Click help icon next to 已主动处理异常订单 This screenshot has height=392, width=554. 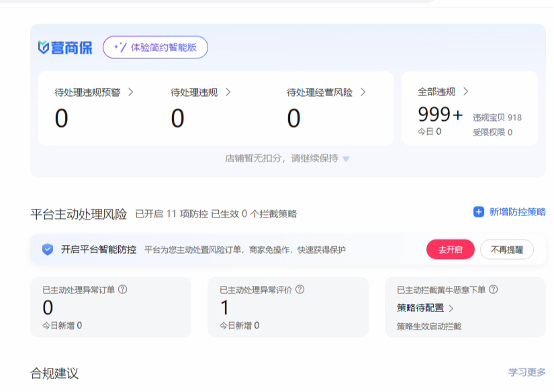pos(123,290)
